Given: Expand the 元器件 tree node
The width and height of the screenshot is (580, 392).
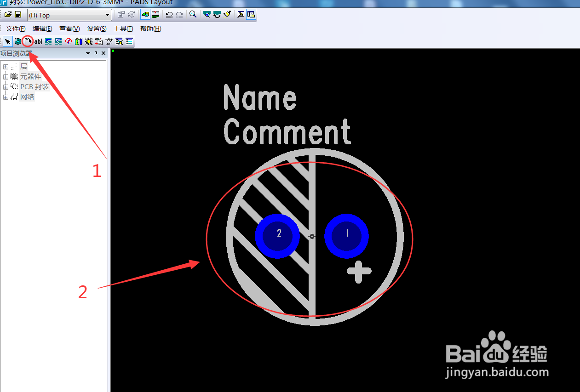Looking at the screenshot, I should point(6,77).
